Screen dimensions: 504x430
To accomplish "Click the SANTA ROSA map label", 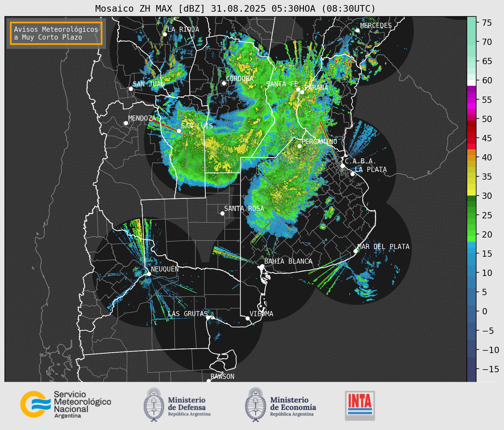I will [x=244, y=208].
